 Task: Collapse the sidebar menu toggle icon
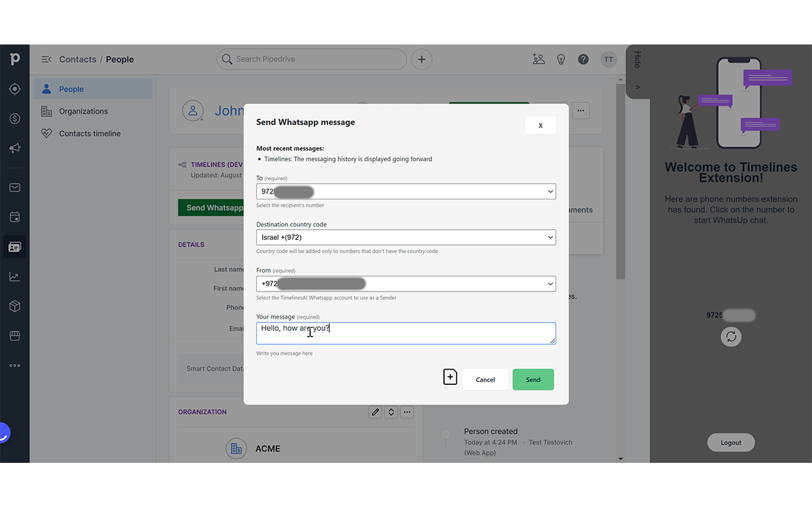46,59
